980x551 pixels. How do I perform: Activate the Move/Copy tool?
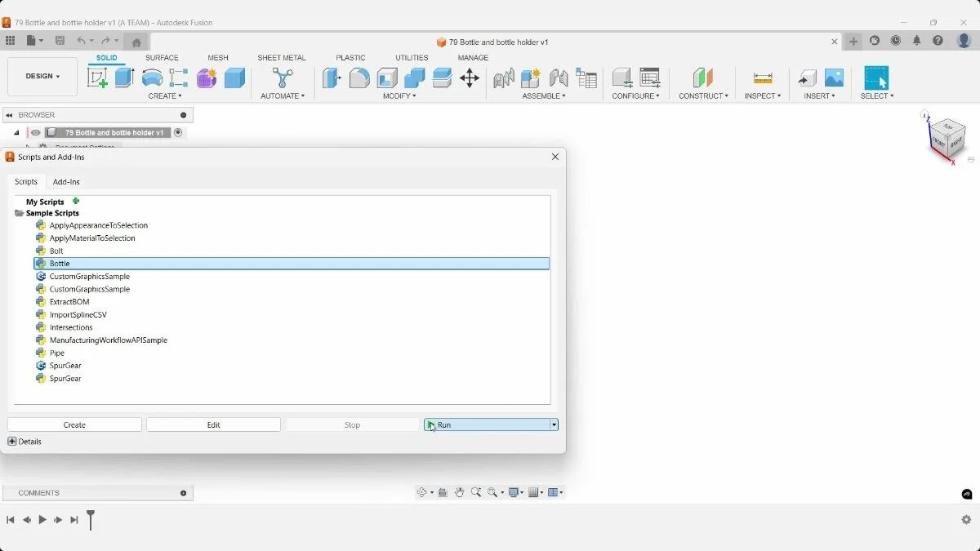coord(470,78)
